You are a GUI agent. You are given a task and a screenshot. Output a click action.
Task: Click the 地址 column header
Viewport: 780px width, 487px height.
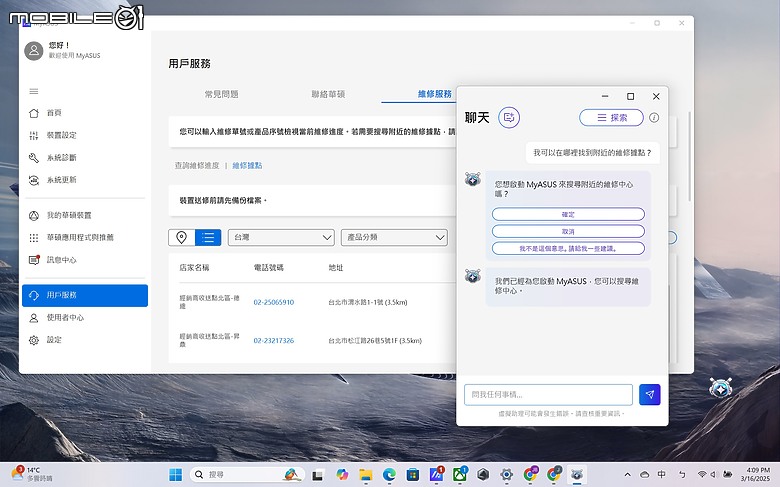[x=336, y=268]
